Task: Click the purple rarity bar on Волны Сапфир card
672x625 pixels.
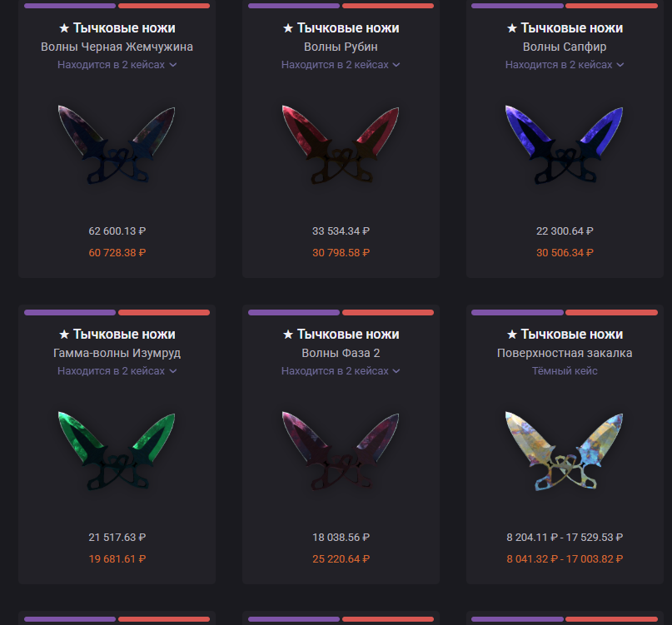Action: point(517,6)
